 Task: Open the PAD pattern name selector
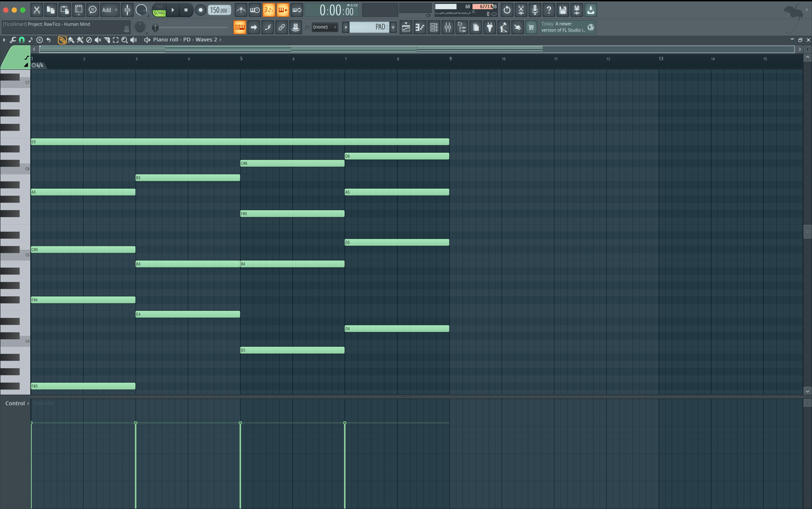pyautogui.click(x=370, y=27)
